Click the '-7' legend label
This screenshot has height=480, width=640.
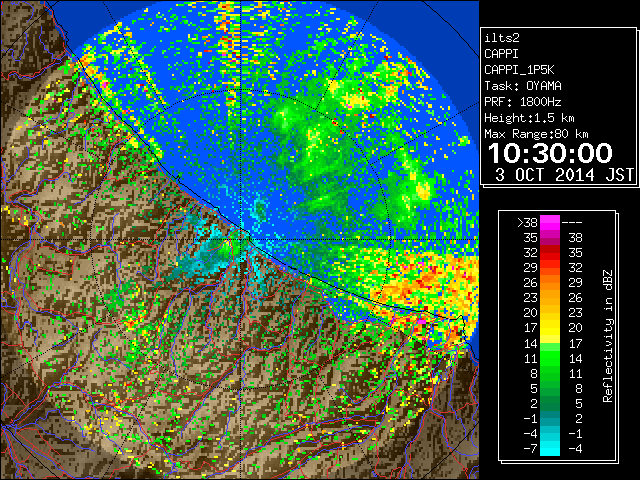point(530,449)
